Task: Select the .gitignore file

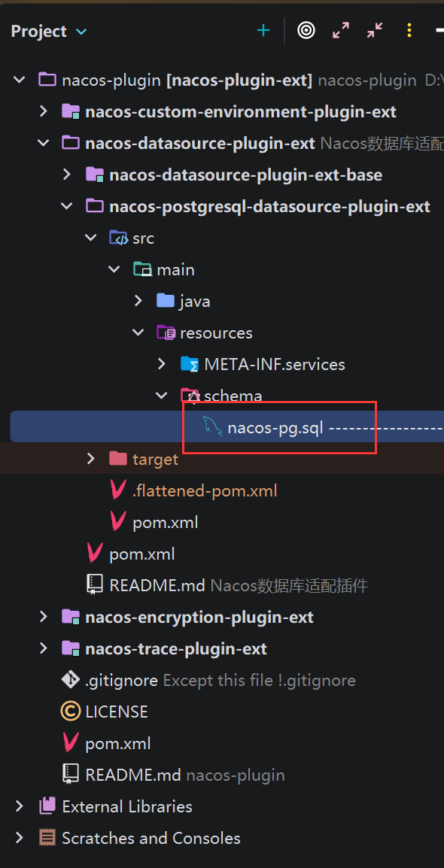Action: coord(121,680)
